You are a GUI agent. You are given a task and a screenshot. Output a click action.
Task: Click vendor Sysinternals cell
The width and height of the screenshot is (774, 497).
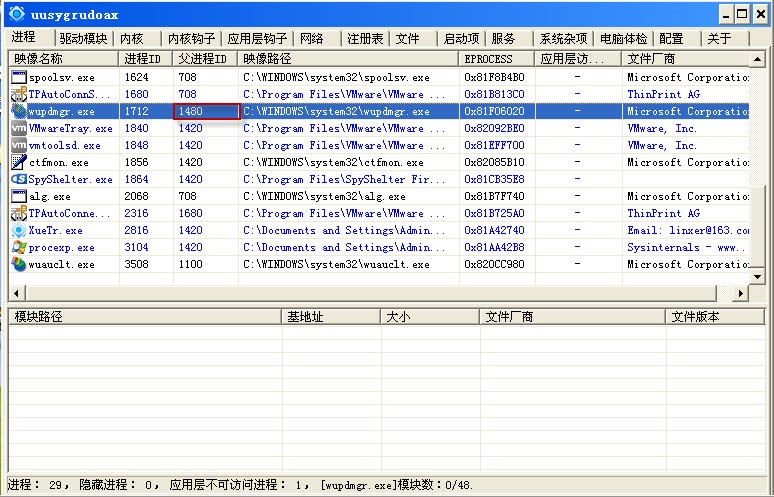coord(688,247)
